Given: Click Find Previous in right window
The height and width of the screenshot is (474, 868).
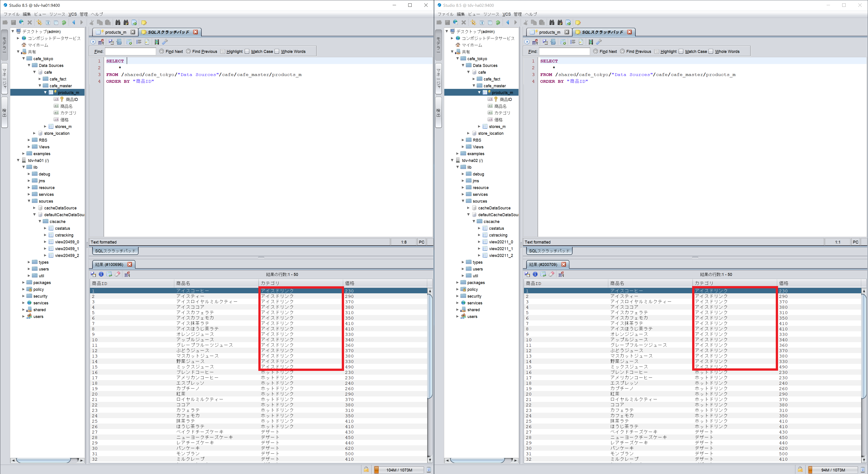Looking at the screenshot, I should 635,51.
